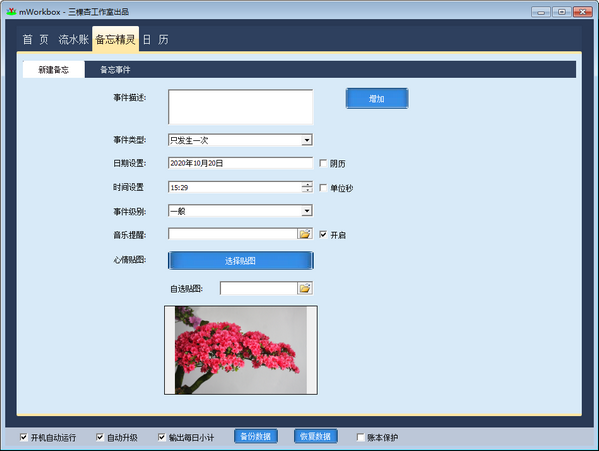Browse for custom sticker folder icon

pos(305,288)
